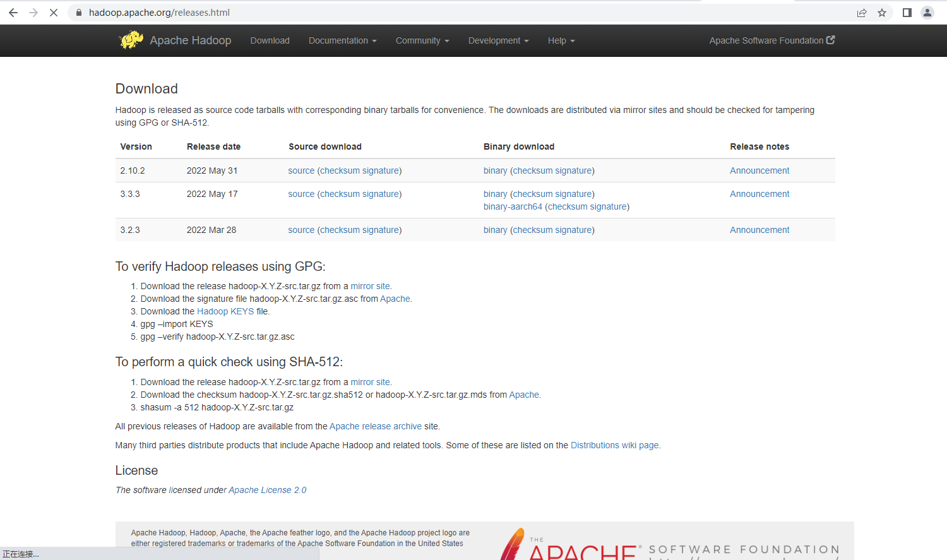Viewport: 947px width, 560px height.
Task: Open binary-aarch64 signature link
Action: click(608, 206)
